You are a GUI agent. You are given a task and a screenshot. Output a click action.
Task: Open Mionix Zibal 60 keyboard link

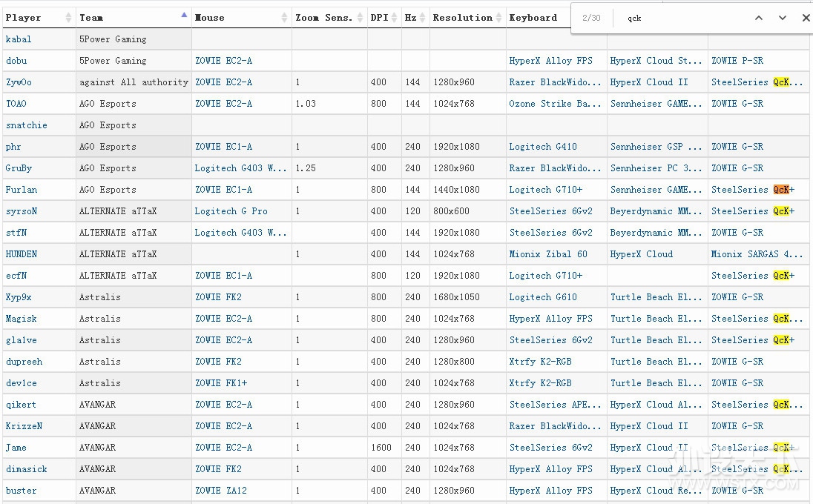(x=548, y=254)
